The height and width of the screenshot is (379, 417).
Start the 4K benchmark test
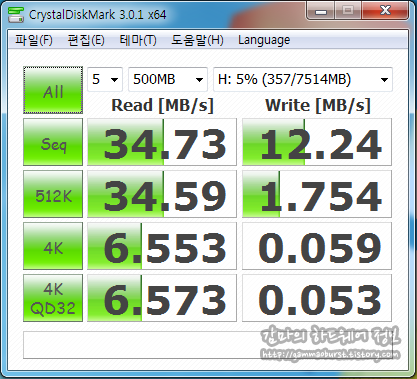tap(53, 246)
